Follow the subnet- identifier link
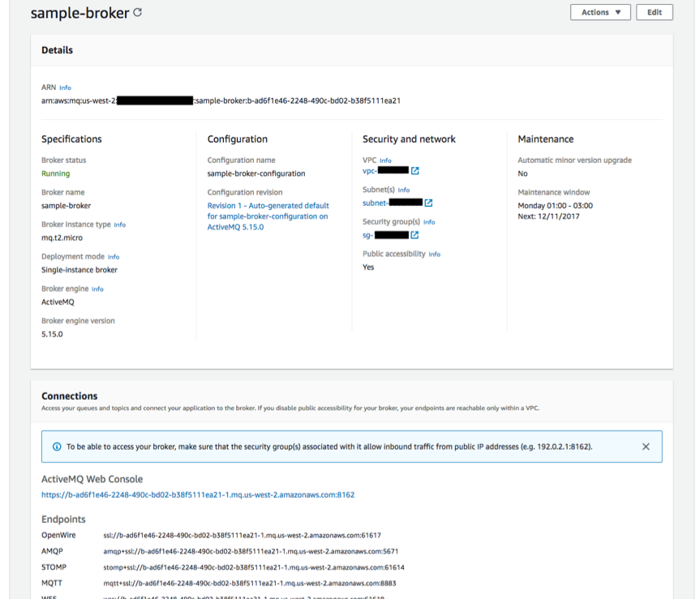Viewport: 700px width, 599px height. click(393, 203)
